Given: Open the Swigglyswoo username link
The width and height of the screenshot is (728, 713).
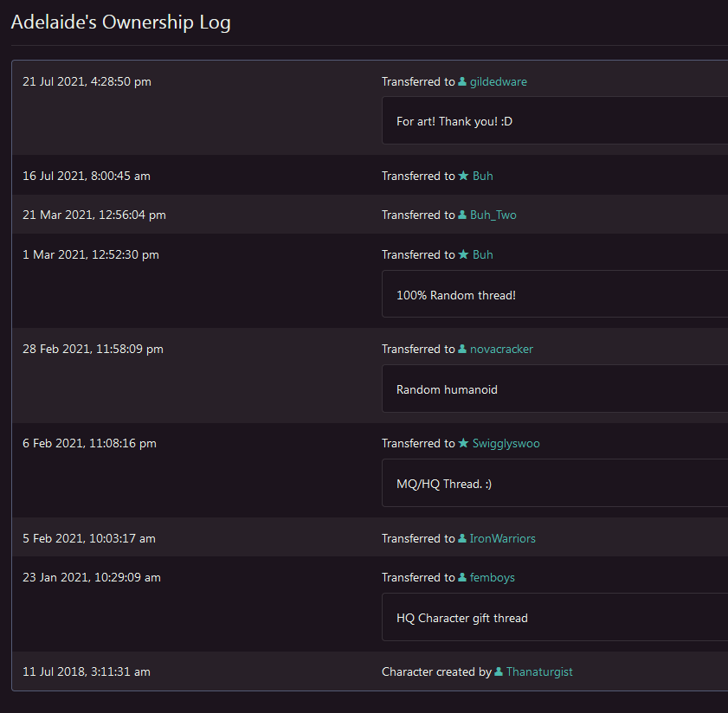Looking at the screenshot, I should pos(506,443).
